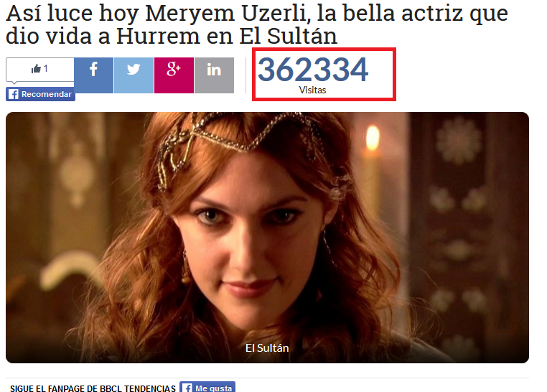
Task: Click the 362334 visit counter number
Action: point(313,70)
